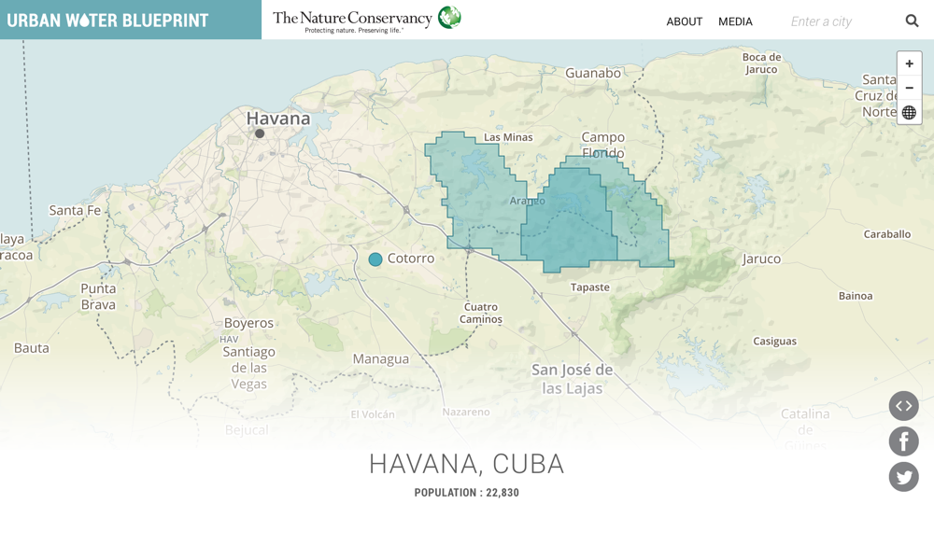Open the ABOUT page
Image resolution: width=934 pixels, height=560 pixels.
(x=684, y=21)
